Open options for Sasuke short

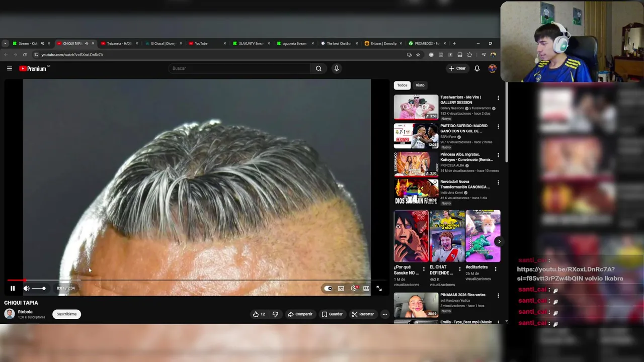point(424,269)
